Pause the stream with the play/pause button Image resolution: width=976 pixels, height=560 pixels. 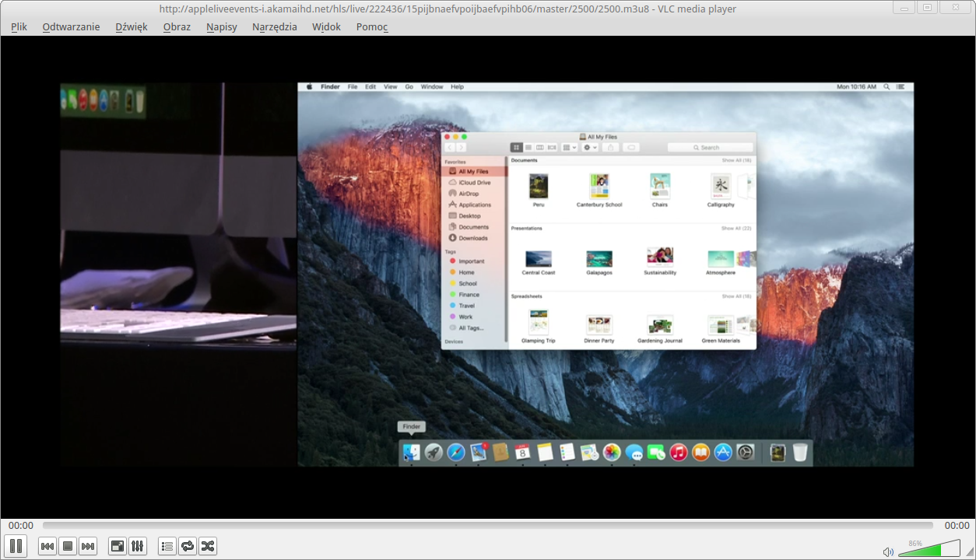coord(16,546)
